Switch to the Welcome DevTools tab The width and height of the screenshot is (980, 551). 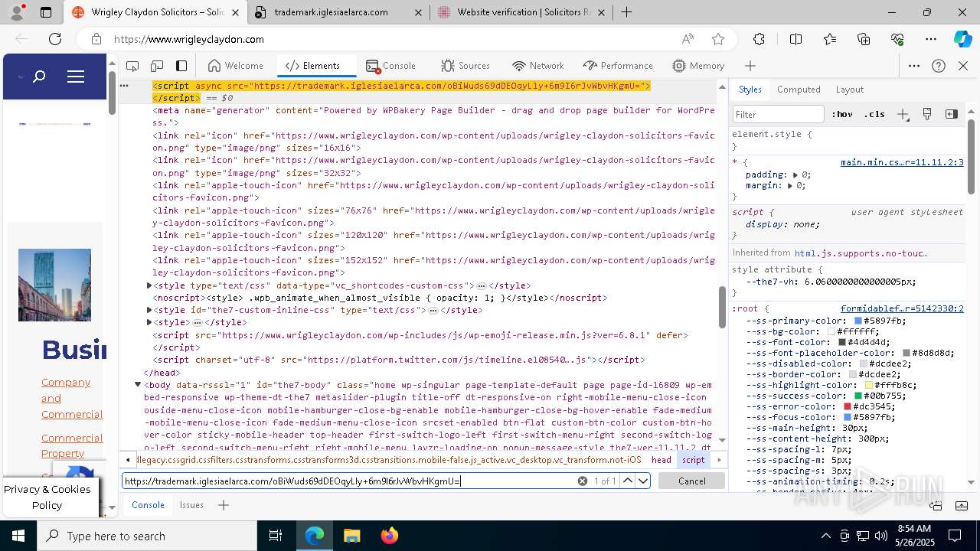[x=236, y=66]
